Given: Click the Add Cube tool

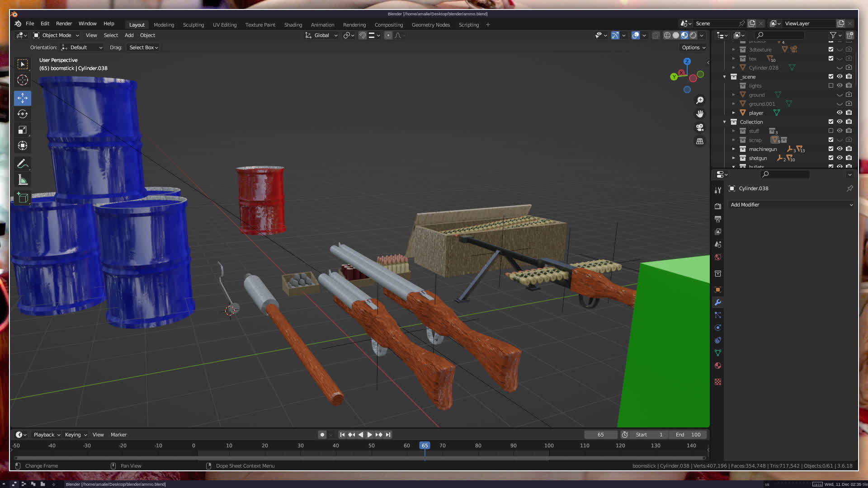Looking at the screenshot, I should click(23, 197).
